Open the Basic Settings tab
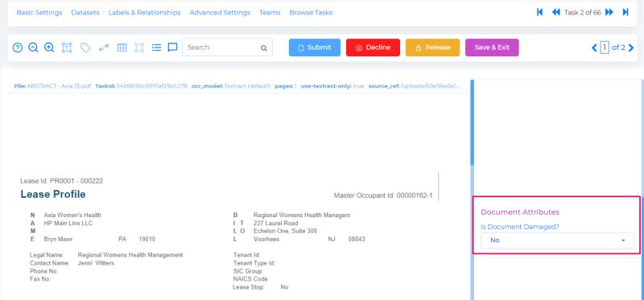This screenshot has height=300, width=644. (x=39, y=13)
